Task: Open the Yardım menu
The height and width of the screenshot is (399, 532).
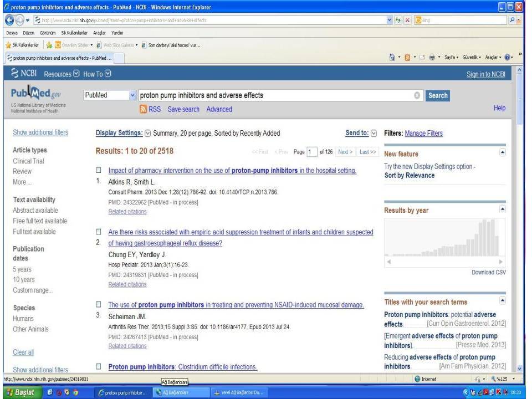Action: (117, 33)
